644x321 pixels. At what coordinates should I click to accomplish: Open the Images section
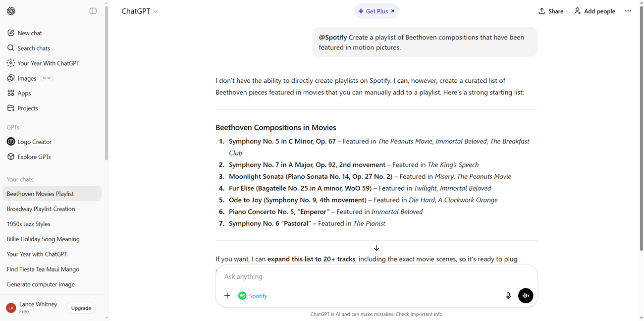point(27,78)
